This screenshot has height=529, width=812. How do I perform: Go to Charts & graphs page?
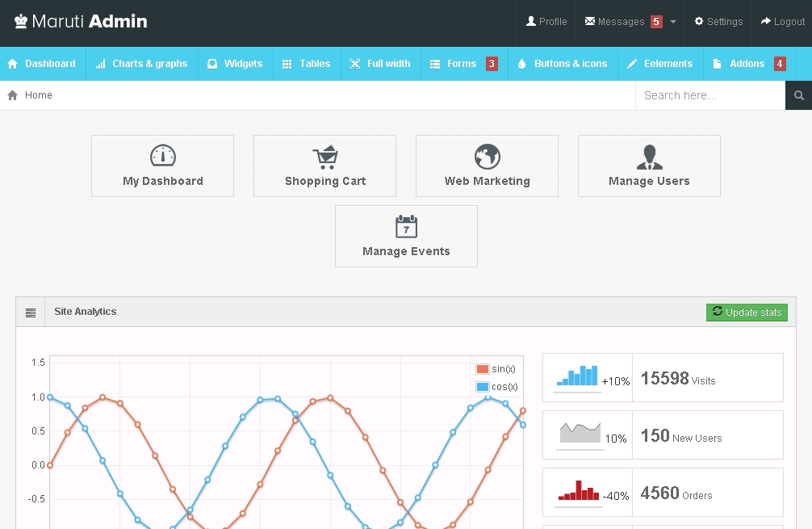[141, 64]
